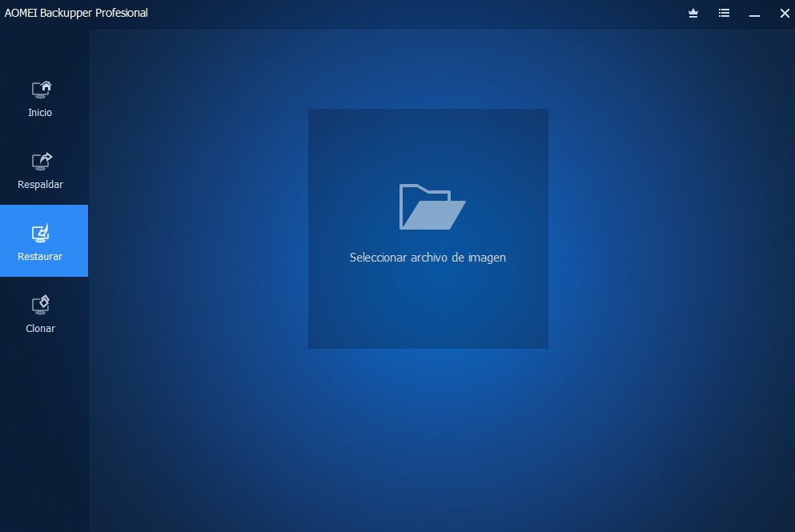The image size is (795, 532).
Task: Click the Restaurar restore monitor icon
Action: click(x=41, y=233)
